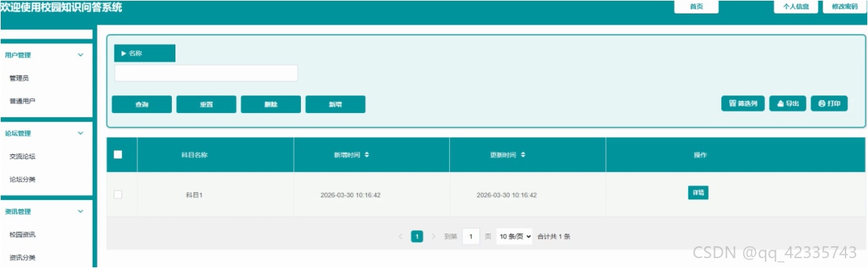The width and height of the screenshot is (868, 268).
Task: Open 论坛分类 in the sidebar
Action: point(22,180)
